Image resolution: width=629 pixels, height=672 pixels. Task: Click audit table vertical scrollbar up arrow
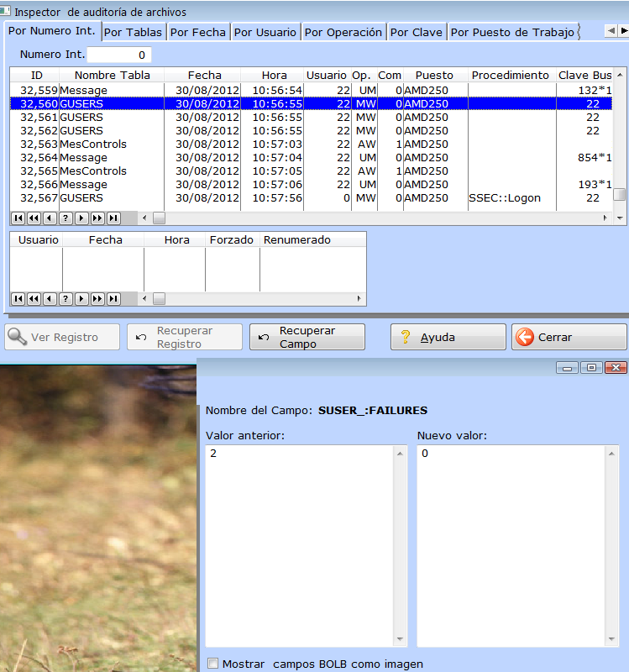[x=620, y=75]
